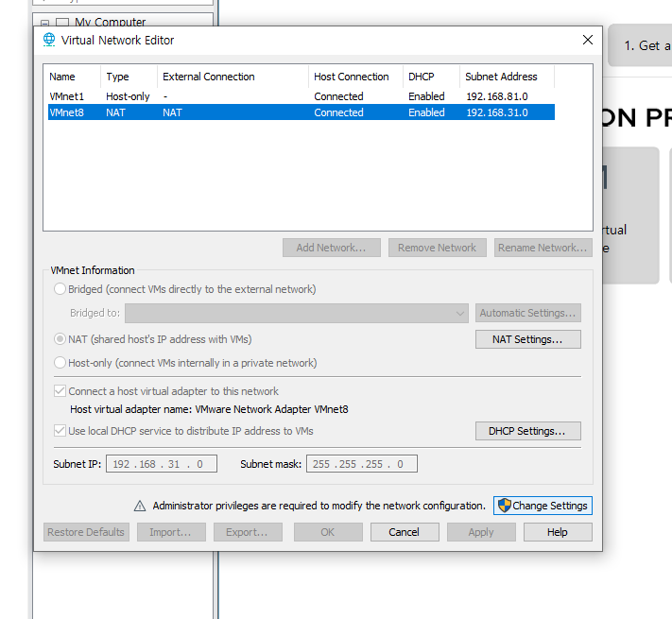Click the Host Connection column header
This screenshot has height=619, width=672.
point(355,77)
